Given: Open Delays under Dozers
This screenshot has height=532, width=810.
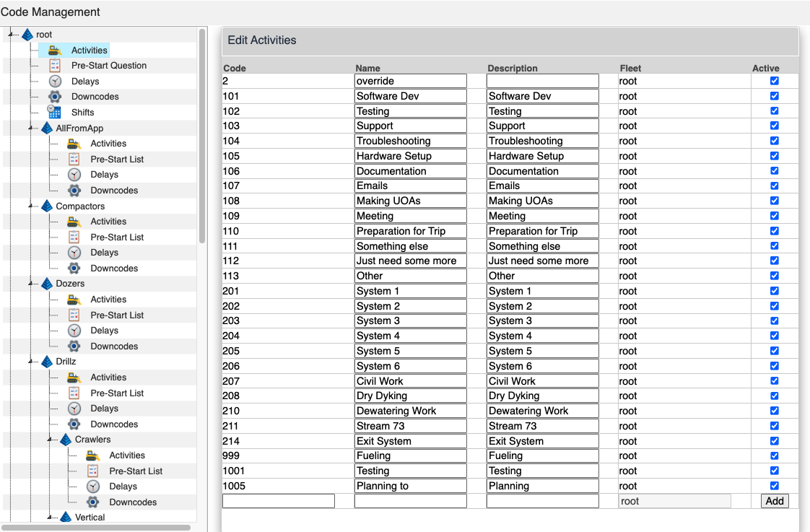Looking at the screenshot, I should pos(105,331).
